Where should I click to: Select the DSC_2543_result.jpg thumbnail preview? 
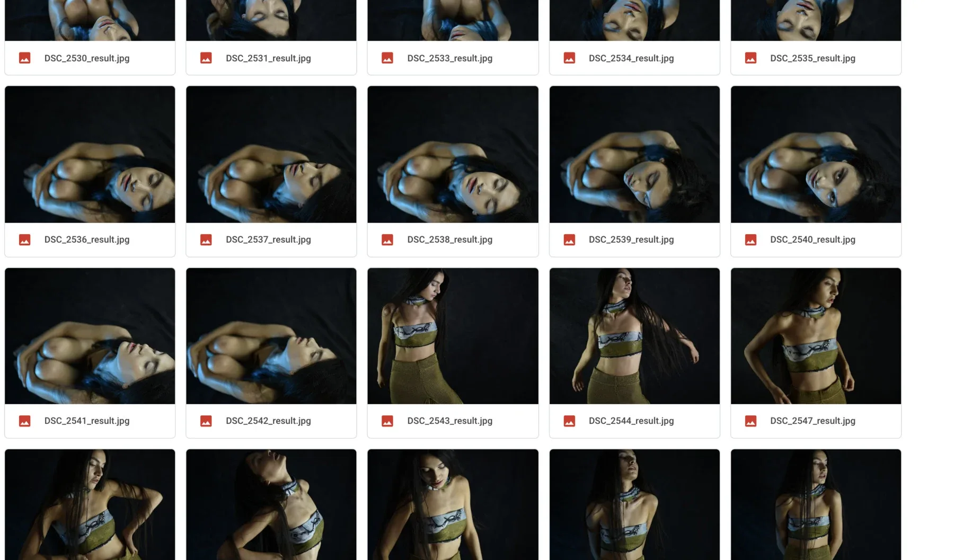(453, 336)
